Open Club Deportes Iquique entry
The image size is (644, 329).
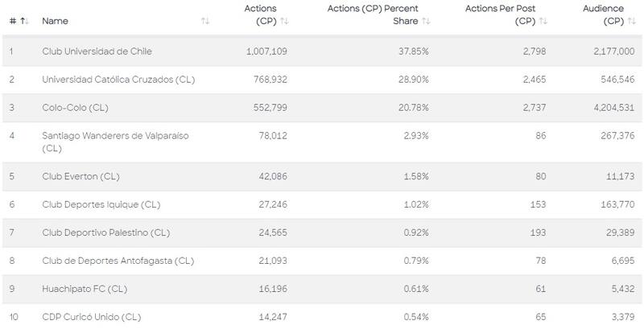(101, 205)
